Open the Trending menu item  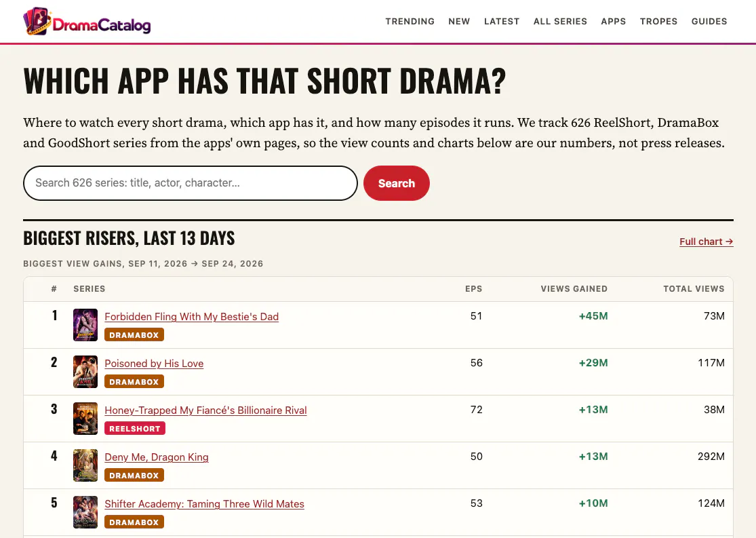pos(410,21)
